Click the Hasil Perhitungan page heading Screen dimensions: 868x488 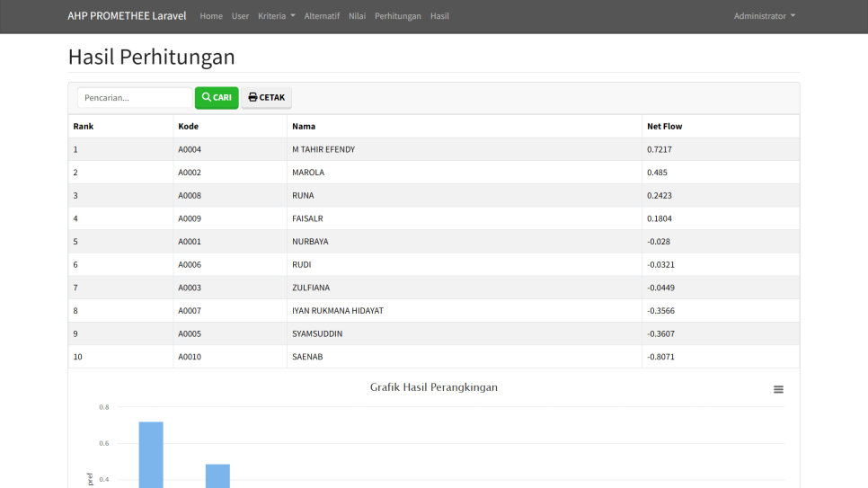tap(152, 57)
